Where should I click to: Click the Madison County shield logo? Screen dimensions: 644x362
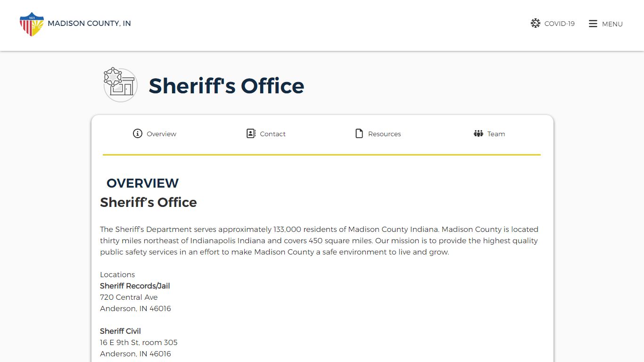(x=32, y=24)
